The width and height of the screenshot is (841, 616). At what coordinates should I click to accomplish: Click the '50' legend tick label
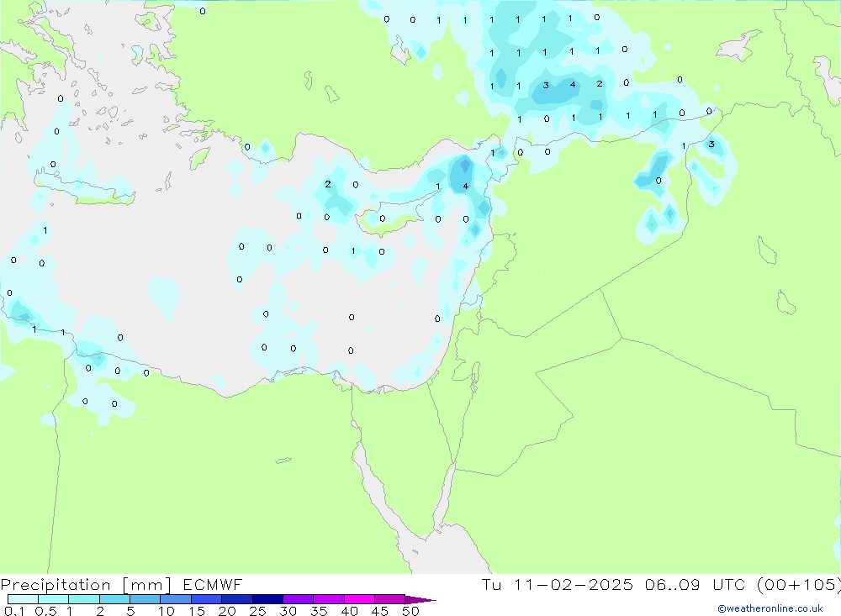pos(410,611)
